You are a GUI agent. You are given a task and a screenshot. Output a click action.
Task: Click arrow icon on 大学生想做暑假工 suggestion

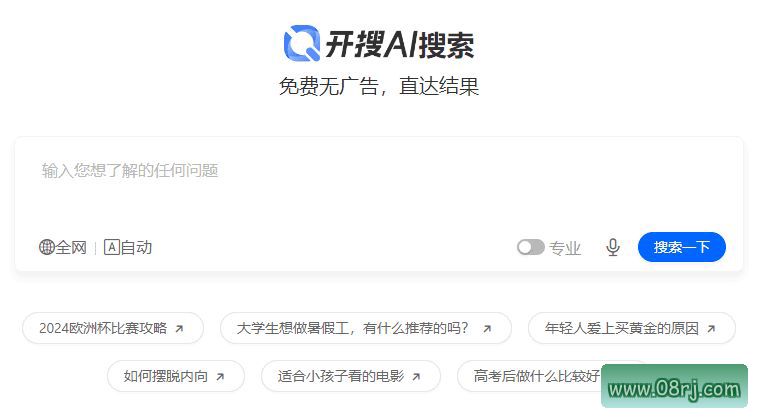click(x=487, y=329)
